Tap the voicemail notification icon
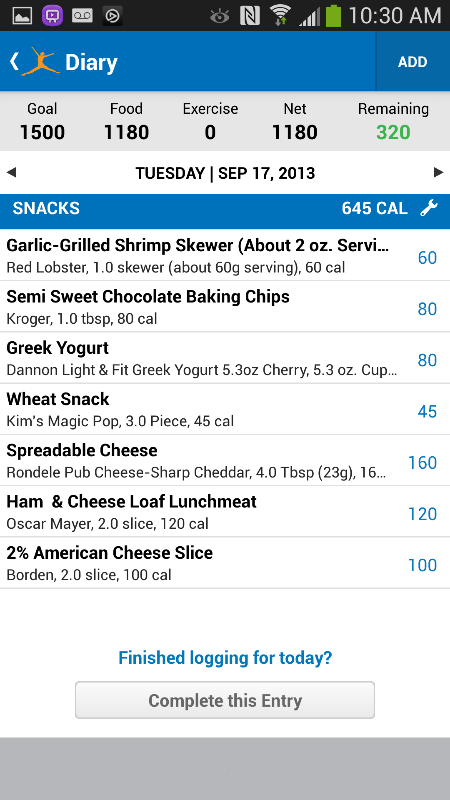Viewport: 450px width, 800px height. point(82,16)
